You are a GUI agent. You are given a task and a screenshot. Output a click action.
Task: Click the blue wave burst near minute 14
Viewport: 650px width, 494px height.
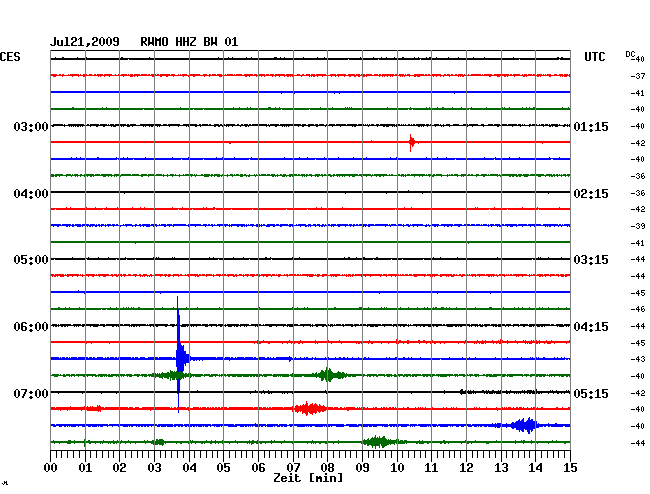pyautogui.click(x=523, y=426)
